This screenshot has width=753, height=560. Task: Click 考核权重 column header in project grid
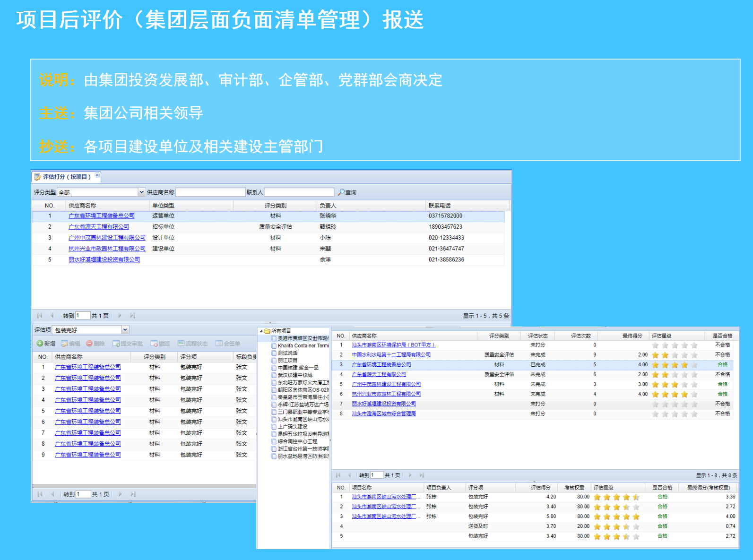574,487
